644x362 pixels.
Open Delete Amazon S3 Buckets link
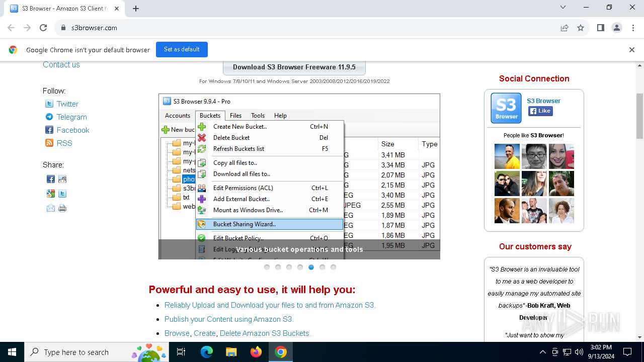[x=266, y=333]
